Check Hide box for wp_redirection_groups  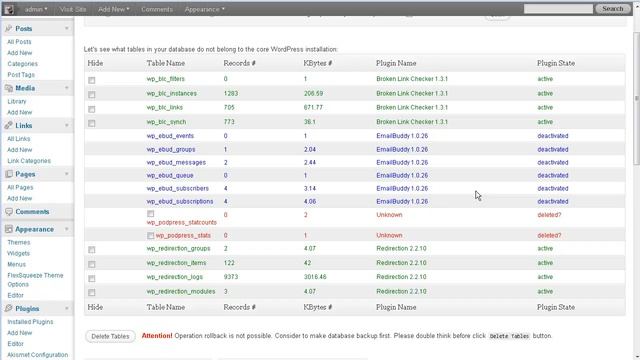tap(91, 250)
